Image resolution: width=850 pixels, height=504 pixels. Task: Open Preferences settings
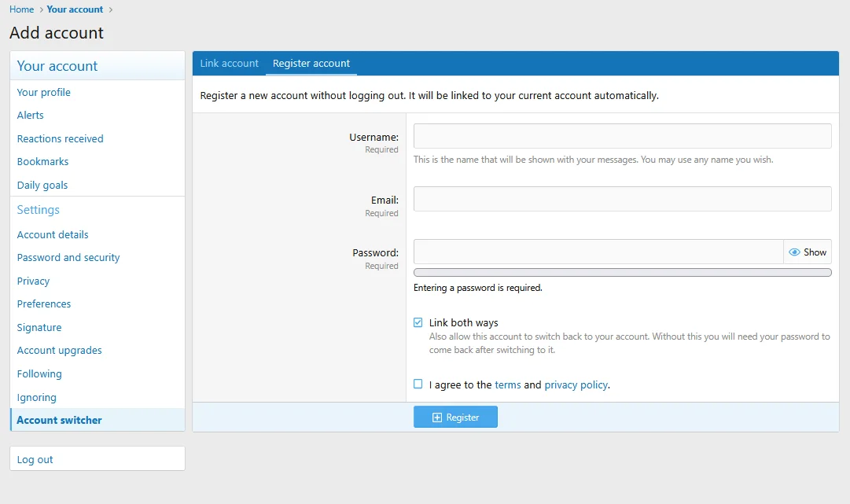[98, 304]
